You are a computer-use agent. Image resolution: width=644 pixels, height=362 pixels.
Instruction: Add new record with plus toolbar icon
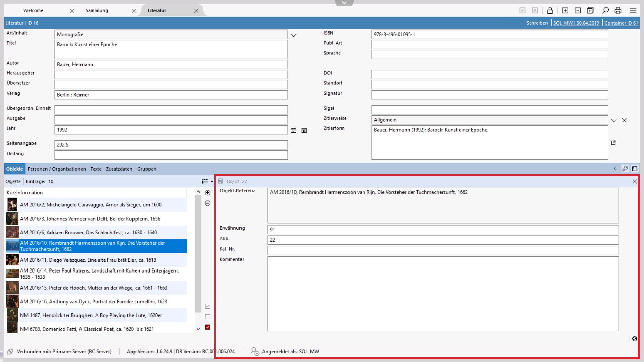(565, 11)
